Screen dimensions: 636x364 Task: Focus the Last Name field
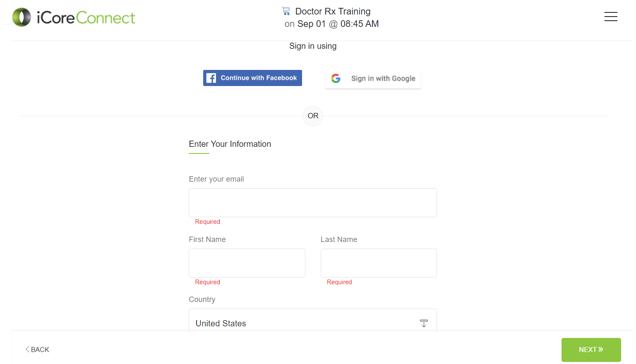(x=379, y=263)
